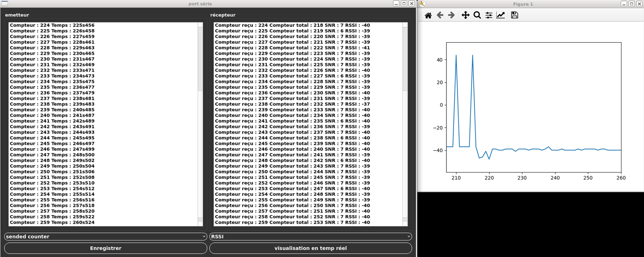This screenshot has height=257, width=644.
Task: Activate the Pan axes tool
Action: 465,15
